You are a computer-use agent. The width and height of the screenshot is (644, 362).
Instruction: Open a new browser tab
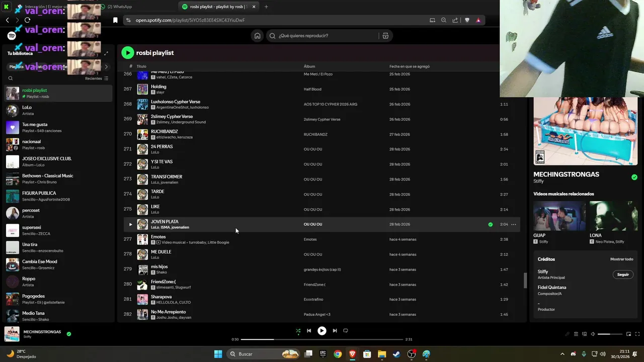(266, 7)
